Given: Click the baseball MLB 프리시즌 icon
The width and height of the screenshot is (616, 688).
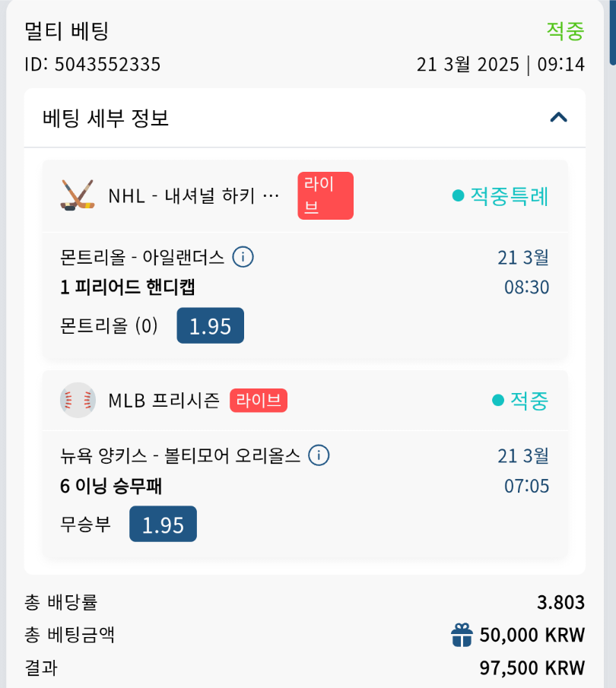Looking at the screenshot, I should (x=78, y=400).
